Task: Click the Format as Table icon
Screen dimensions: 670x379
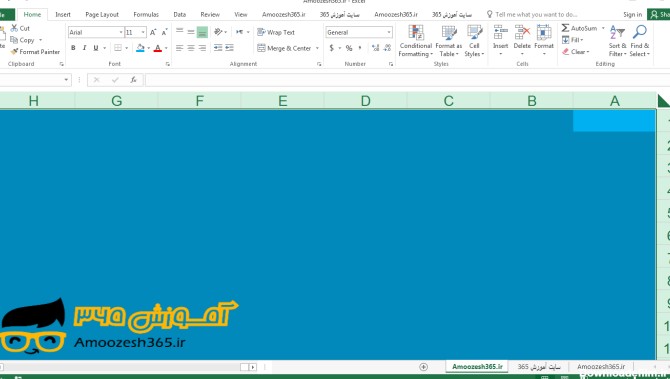Action: pos(449,33)
